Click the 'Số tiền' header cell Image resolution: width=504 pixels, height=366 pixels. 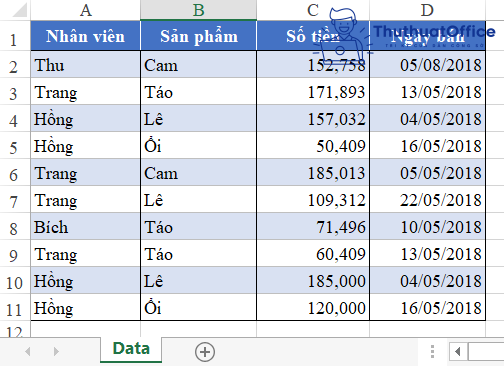[x=313, y=36]
